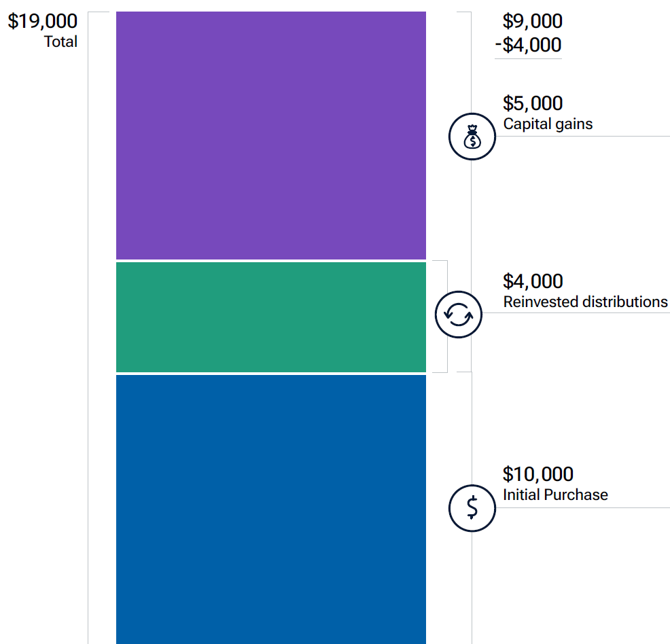Click the Total label
This screenshot has width=670, height=644.
pos(61,41)
